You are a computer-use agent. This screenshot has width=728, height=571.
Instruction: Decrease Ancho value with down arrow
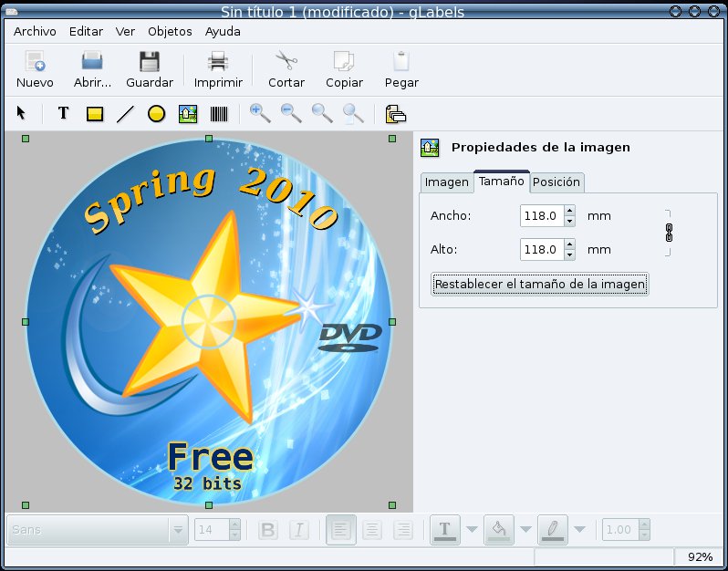click(569, 222)
